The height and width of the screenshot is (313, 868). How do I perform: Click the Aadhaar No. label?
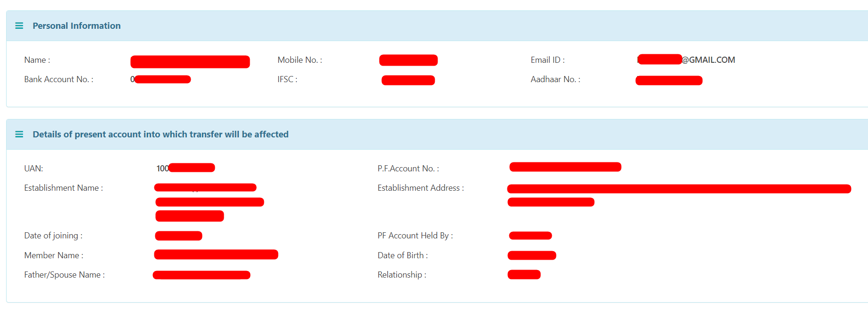pyautogui.click(x=555, y=79)
